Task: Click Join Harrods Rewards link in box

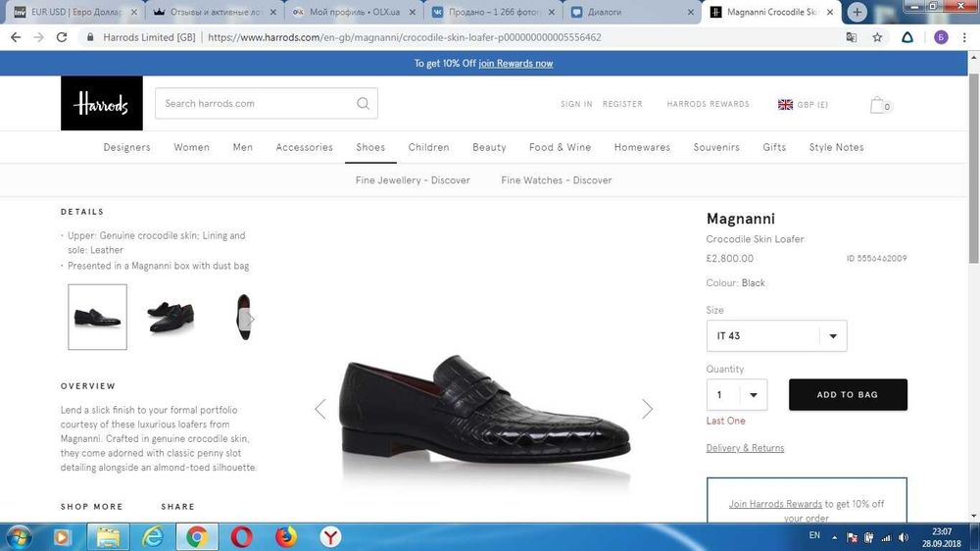Action: (x=775, y=504)
